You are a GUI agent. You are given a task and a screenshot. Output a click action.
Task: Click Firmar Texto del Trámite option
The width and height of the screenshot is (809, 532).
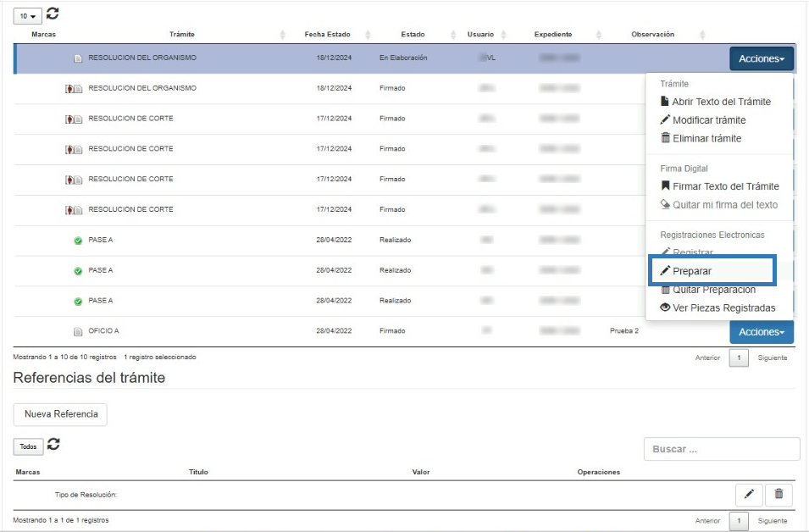[x=724, y=186]
